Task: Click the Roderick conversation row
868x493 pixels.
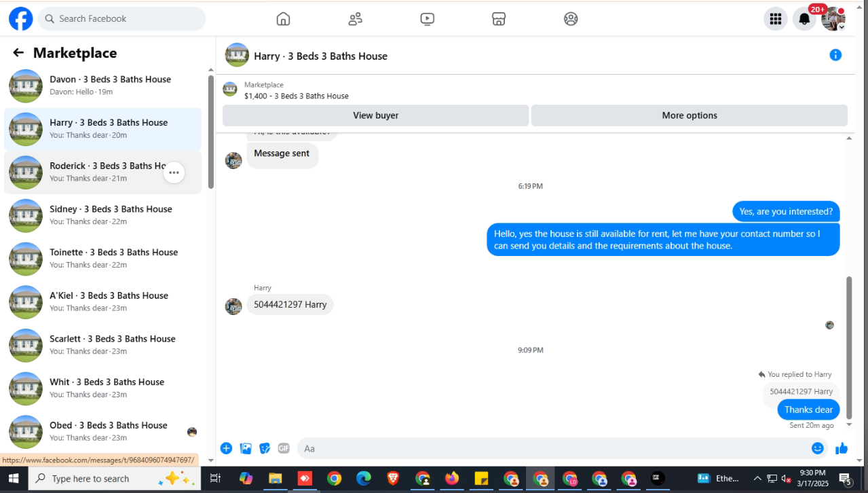Action: pos(103,172)
